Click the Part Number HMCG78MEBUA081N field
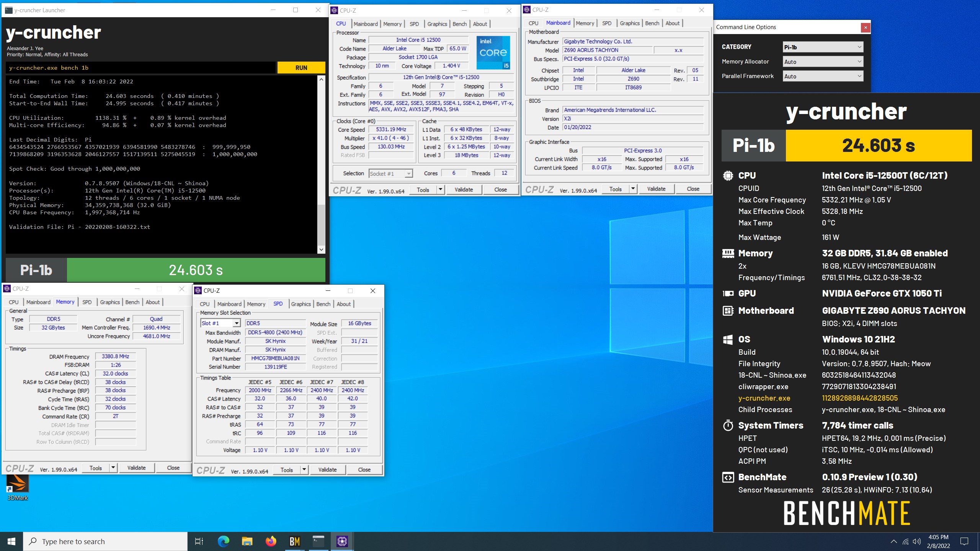 tap(275, 358)
